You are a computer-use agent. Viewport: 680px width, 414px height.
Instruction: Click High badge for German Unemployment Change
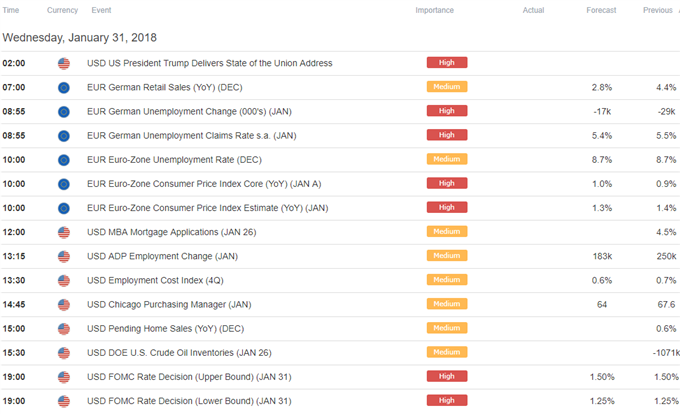(447, 111)
